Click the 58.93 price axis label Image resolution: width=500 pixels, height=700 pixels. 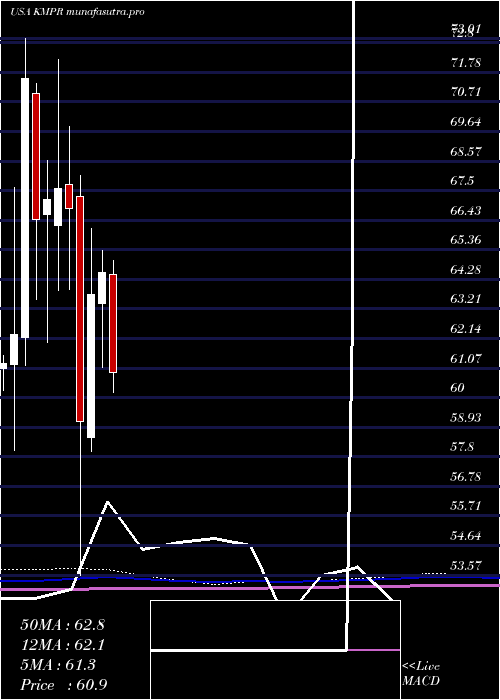click(466, 417)
